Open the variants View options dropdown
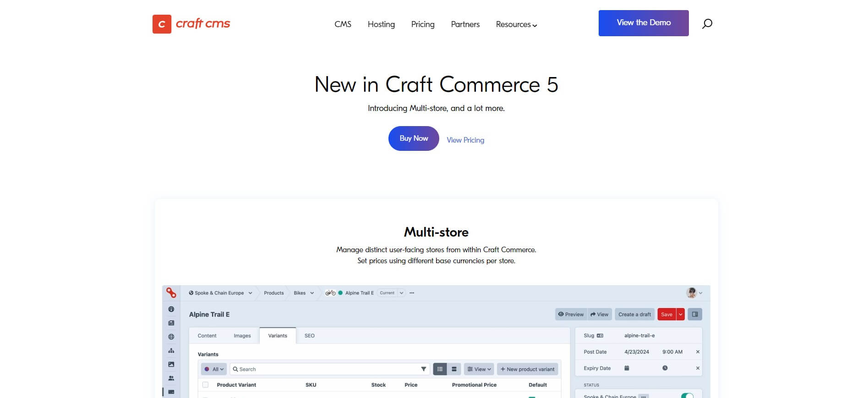868x398 pixels. pyautogui.click(x=479, y=369)
